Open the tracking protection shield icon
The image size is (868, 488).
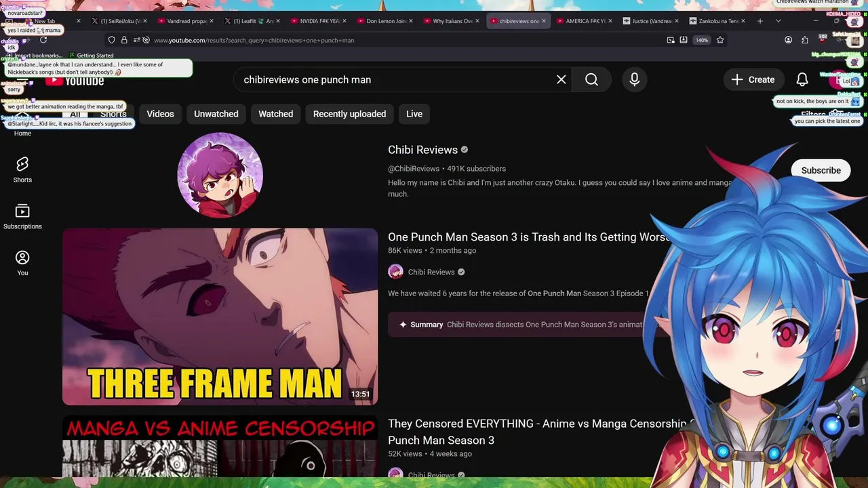[x=112, y=40]
